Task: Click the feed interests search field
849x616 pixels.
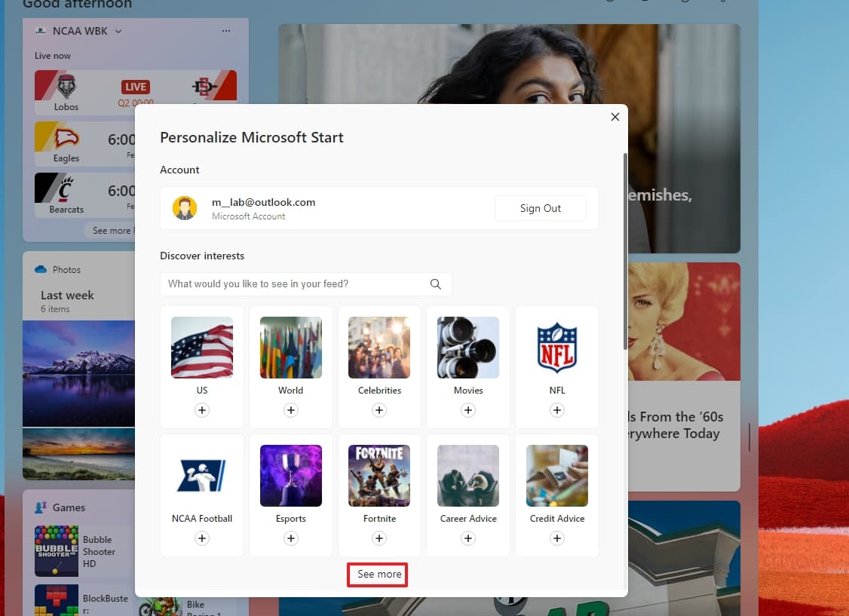Action: 294,284
